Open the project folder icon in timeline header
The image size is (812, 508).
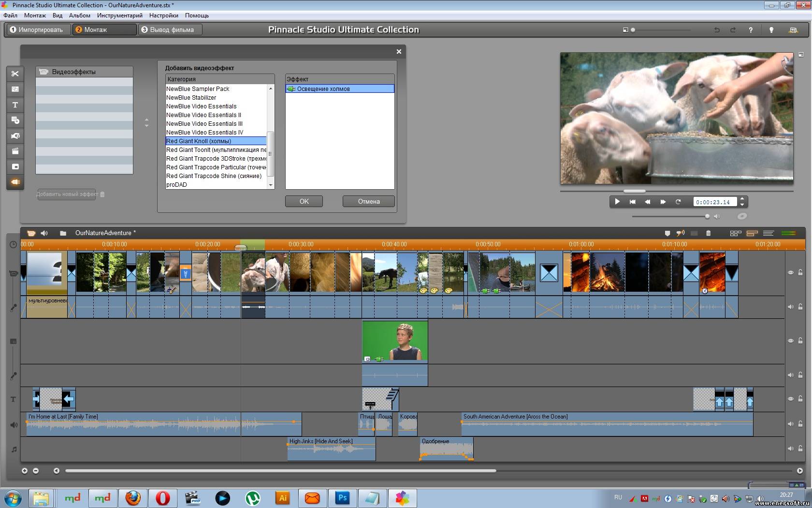pos(63,233)
